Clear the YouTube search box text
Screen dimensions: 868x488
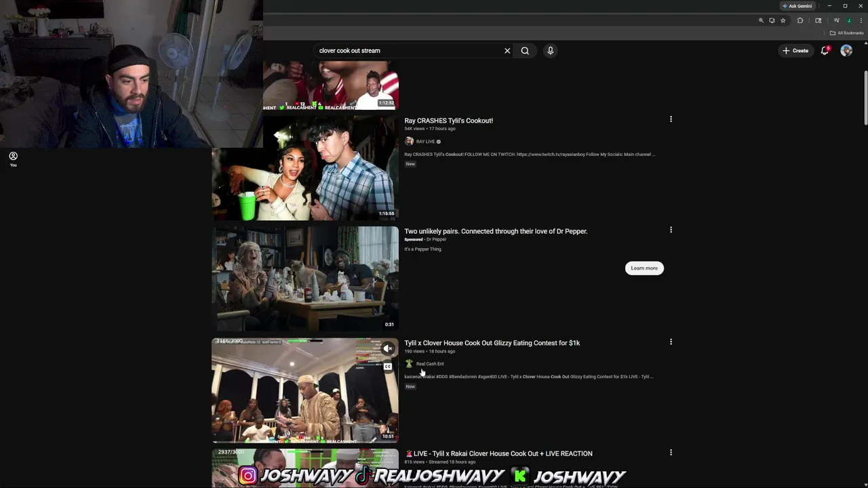point(507,51)
